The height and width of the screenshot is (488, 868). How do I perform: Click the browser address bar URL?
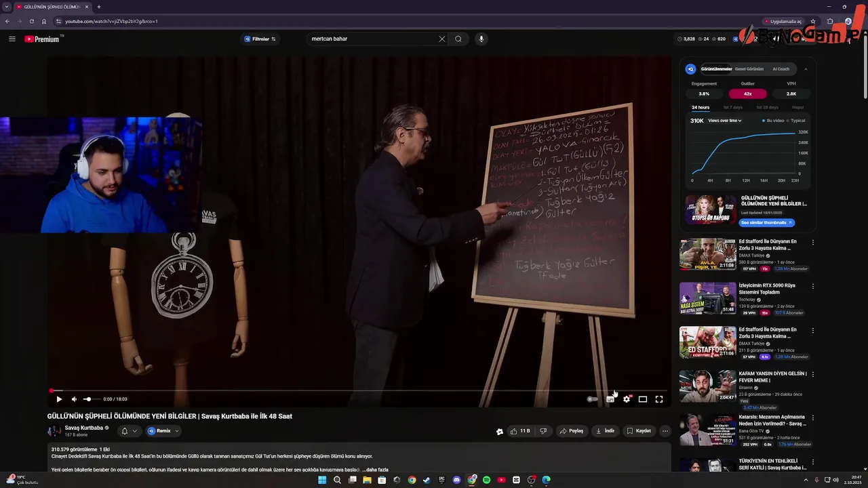[111, 21]
